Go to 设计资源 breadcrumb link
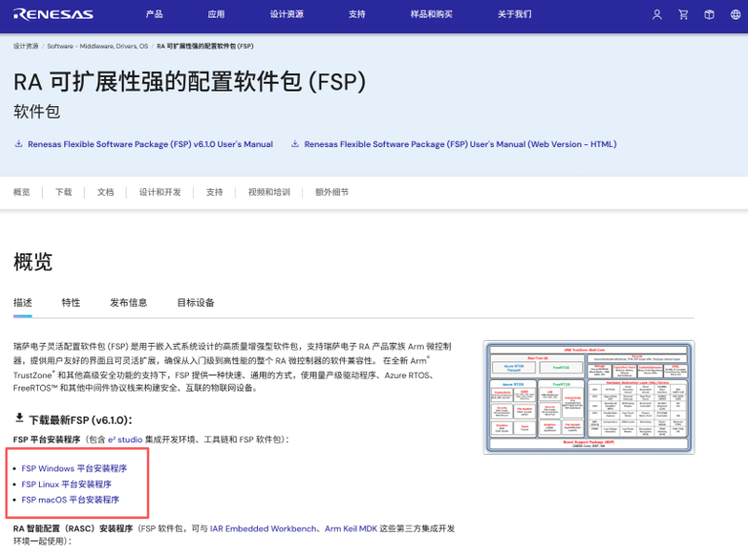The height and width of the screenshot is (560, 748). coord(25,47)
